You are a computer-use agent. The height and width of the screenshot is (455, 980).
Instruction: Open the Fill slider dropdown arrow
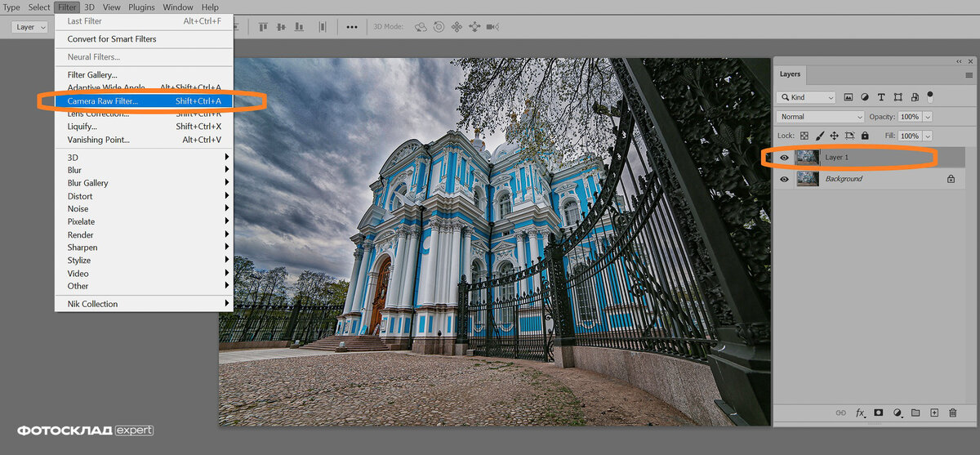(x=927, y=136)
